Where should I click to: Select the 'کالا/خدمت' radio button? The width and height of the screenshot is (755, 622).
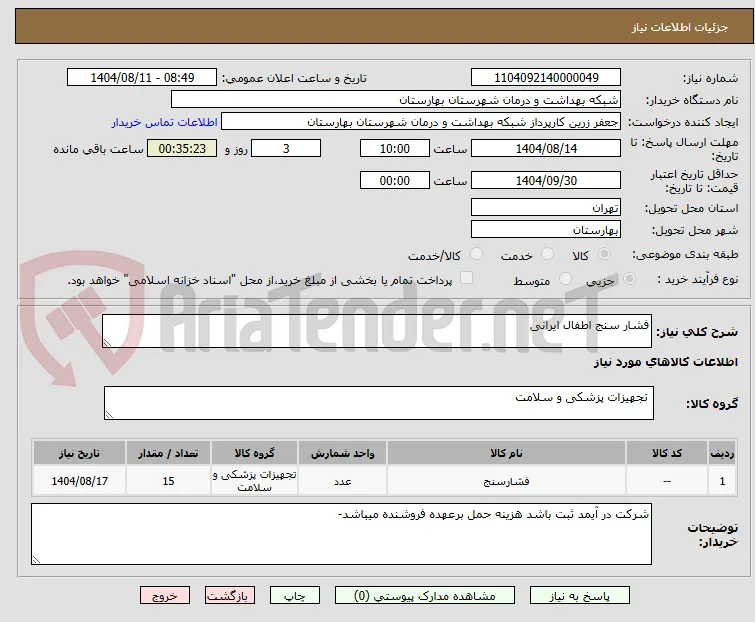[476, 254]
